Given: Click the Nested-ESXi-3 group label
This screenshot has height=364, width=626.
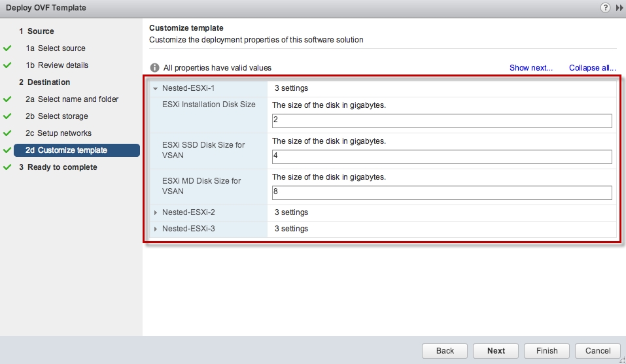Looking at the screenshot, I should (x=188, y=229).
